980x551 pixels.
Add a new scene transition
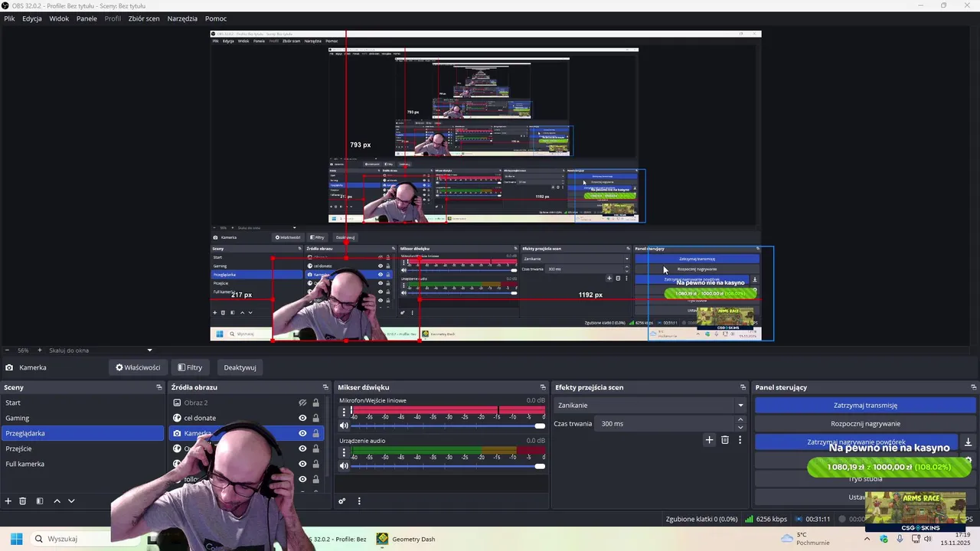pos(709,440)
